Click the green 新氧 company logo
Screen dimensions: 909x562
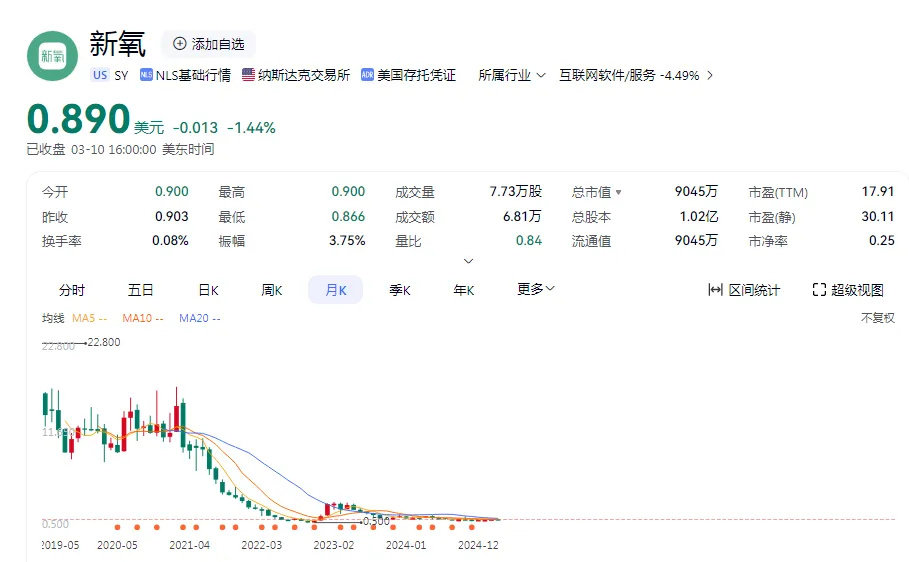52,56
